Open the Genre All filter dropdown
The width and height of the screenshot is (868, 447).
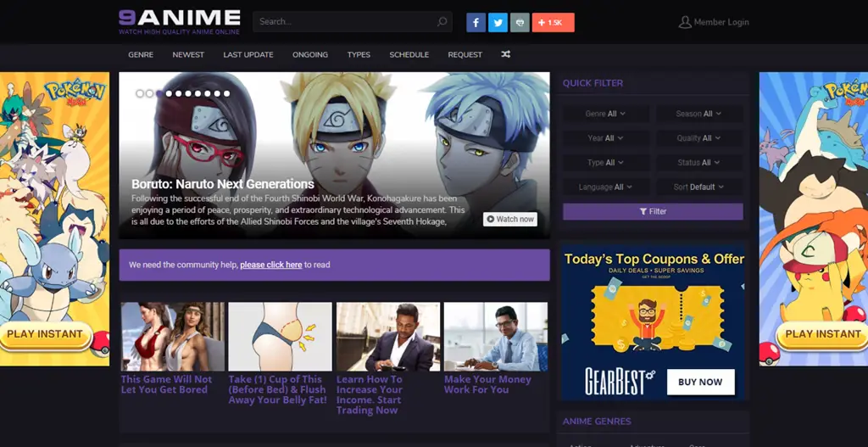[605, 114]
